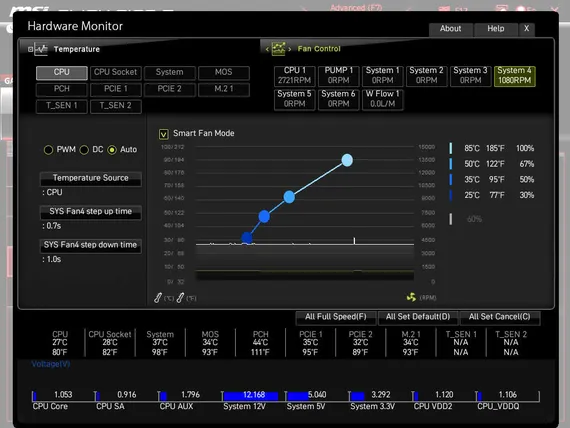Image resolution: width=570 pixels, height=428 pixels.
Task: Click the All Set Cancel(C) button
Action: (500, 317)
